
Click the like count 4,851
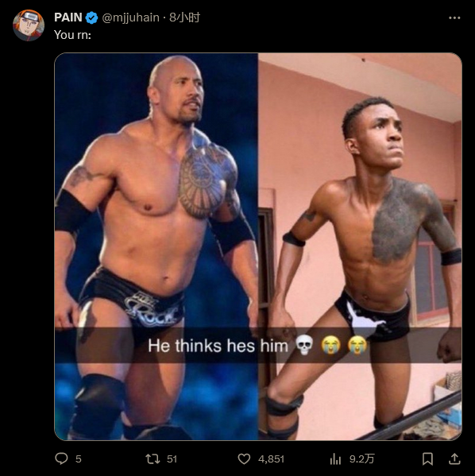[x=271, y=459]
